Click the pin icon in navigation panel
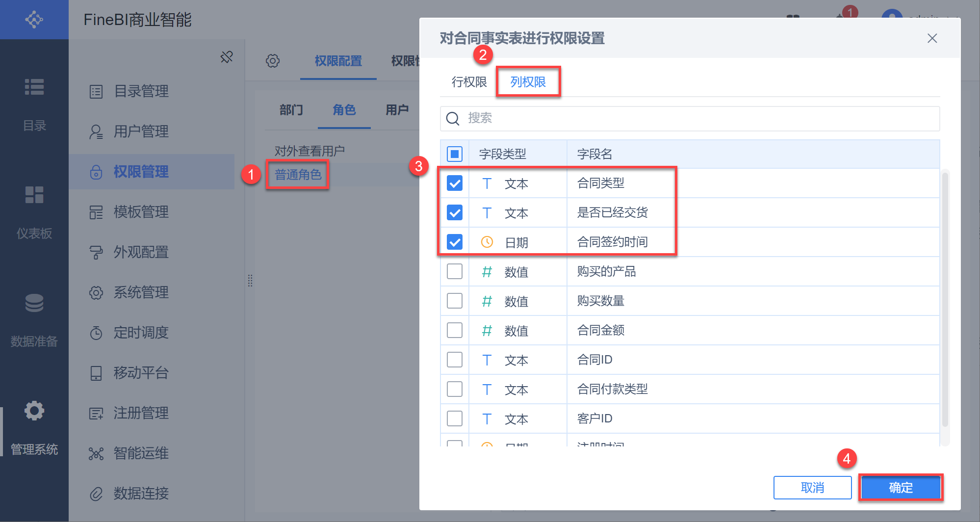 227,57
